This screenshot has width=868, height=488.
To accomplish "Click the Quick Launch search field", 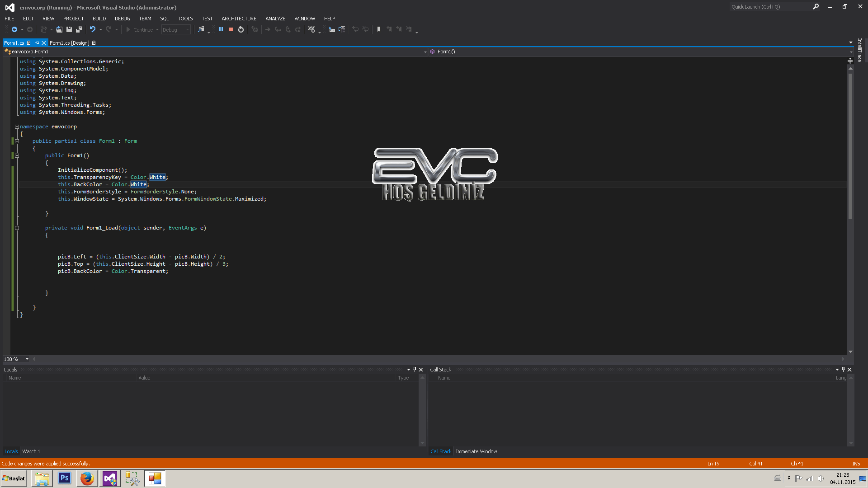I will 769,7.
